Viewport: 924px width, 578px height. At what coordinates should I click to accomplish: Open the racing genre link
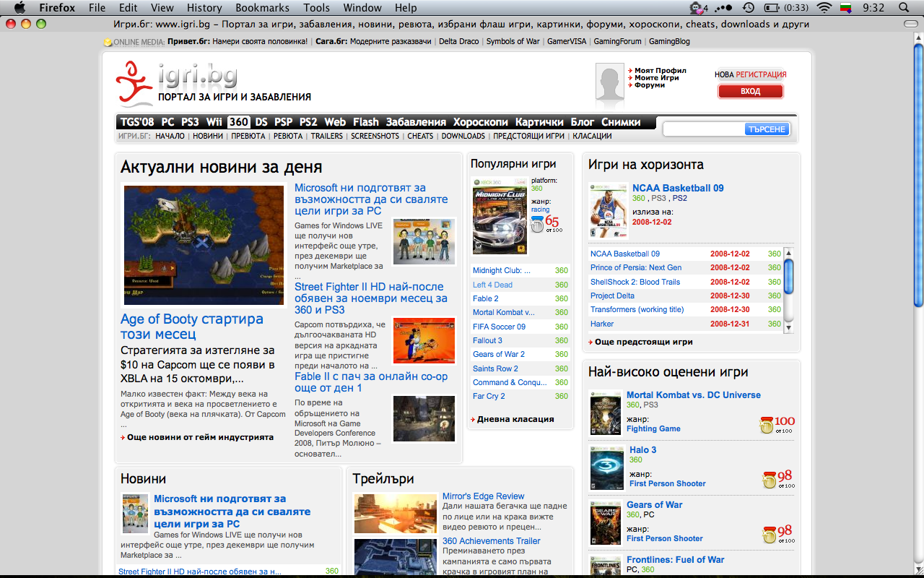point(540,210)
